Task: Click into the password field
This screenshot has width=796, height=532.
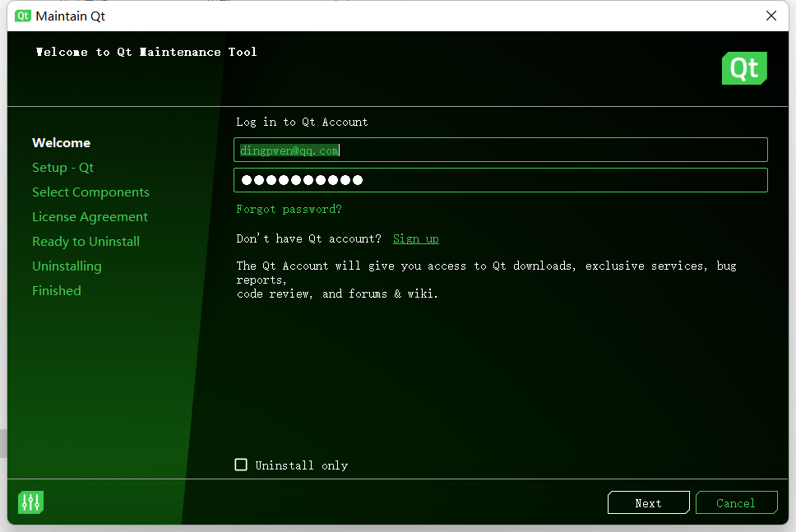Action: click(501, 180)
